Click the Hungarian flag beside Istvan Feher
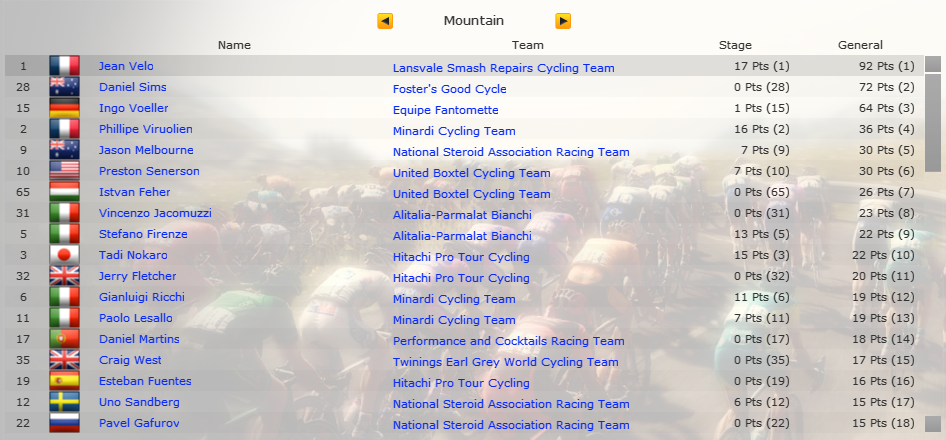This screenshot has height=440, width=946. (65, 192)
